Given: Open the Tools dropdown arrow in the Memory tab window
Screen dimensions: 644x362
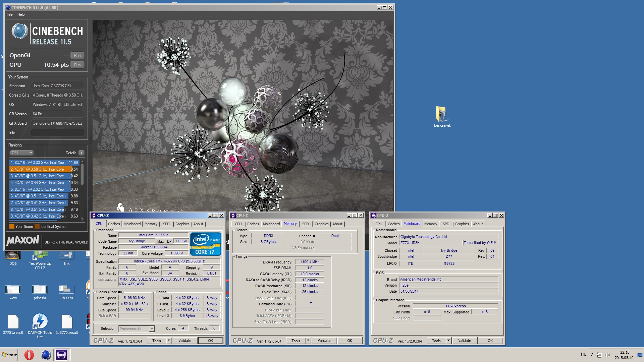Looking at the screenshot, I should (x=308, y=341).
